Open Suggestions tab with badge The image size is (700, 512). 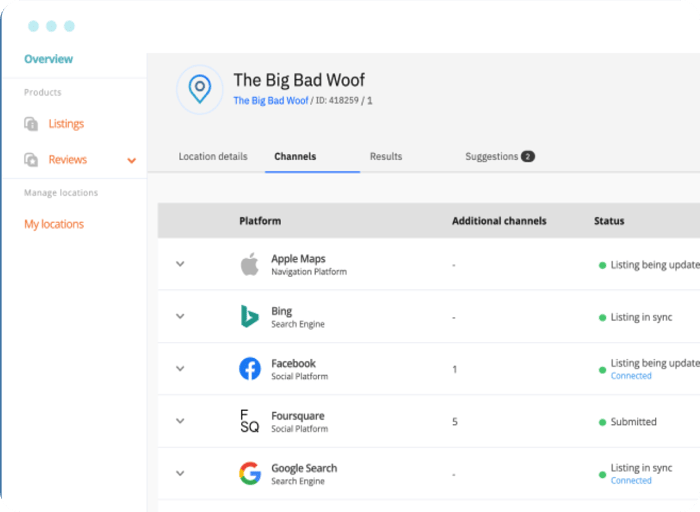click(x=500, y=157)
